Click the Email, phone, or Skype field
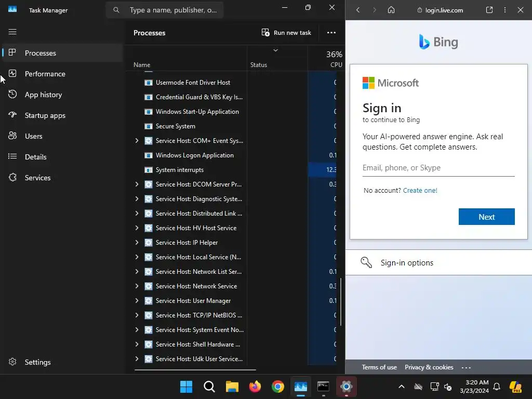The height and width of the screenshot is (399, 532). [438, 168]
